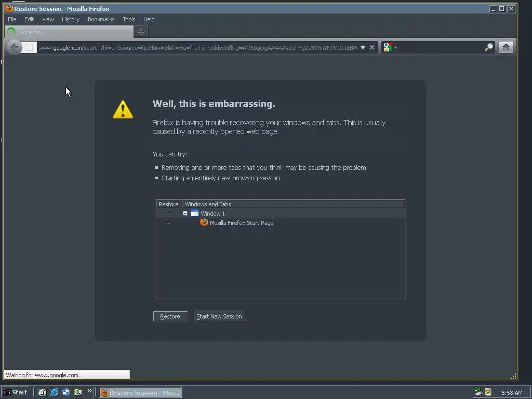Uncheck the restore mark for Window 1
The width and height of the screenshot is (532, 399).
click(x=169, y=214)
